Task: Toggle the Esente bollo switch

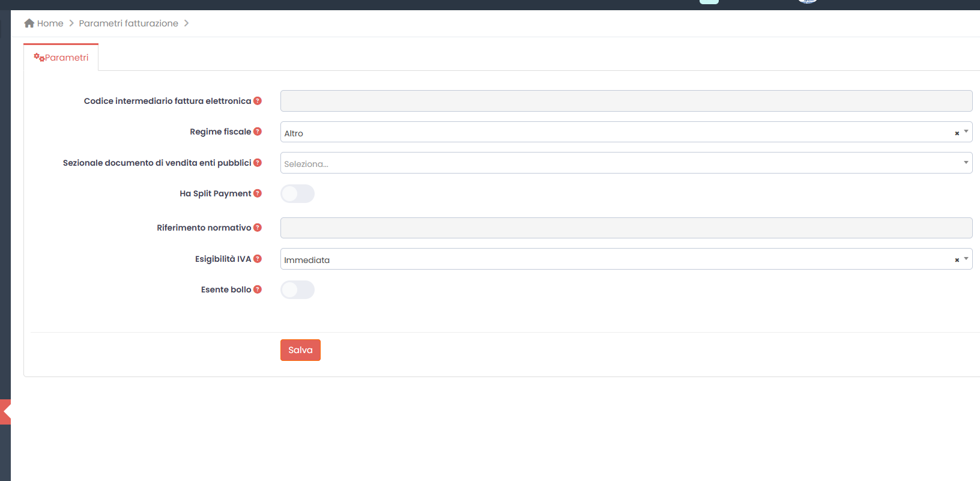Action: tap(297, 290)
